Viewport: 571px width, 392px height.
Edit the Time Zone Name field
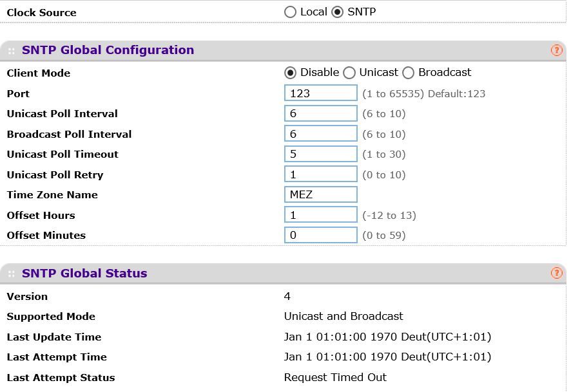click(320, 195)
